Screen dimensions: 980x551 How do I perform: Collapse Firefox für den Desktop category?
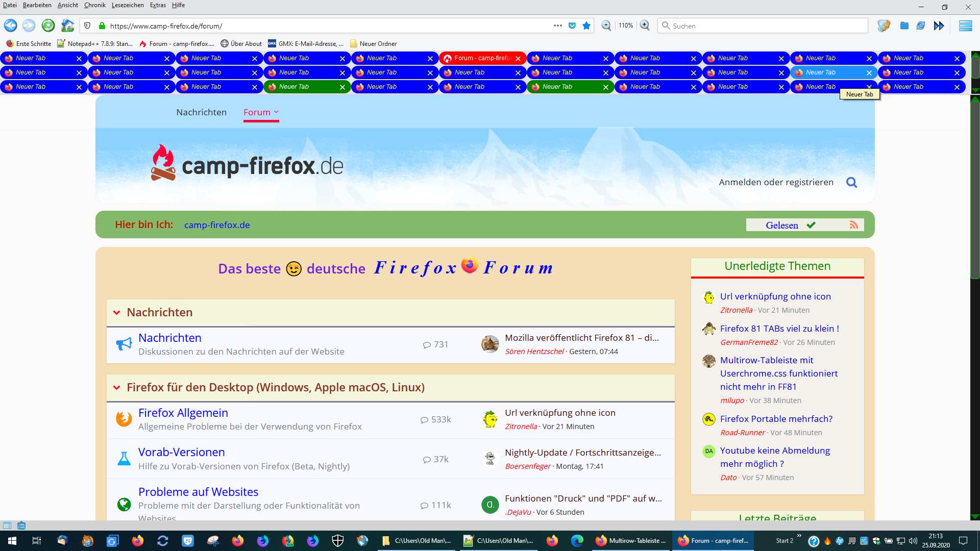tap(117, 388)
